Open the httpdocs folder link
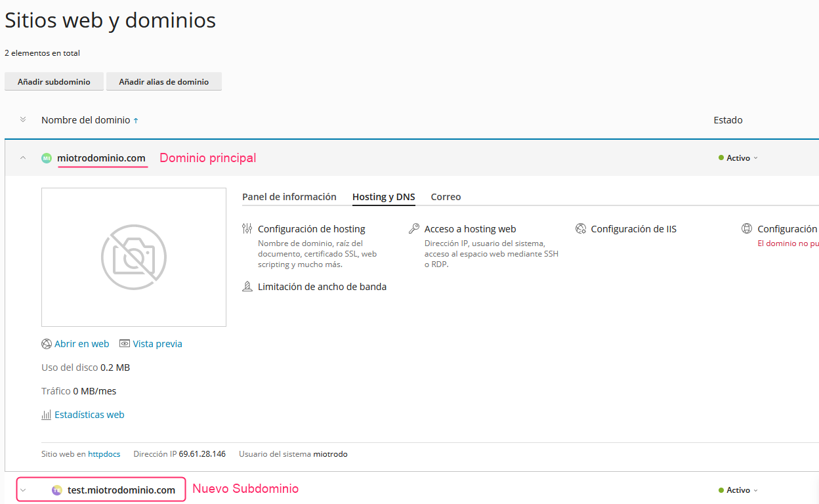The height and width of the screenshot is (504, 819). 104,454
